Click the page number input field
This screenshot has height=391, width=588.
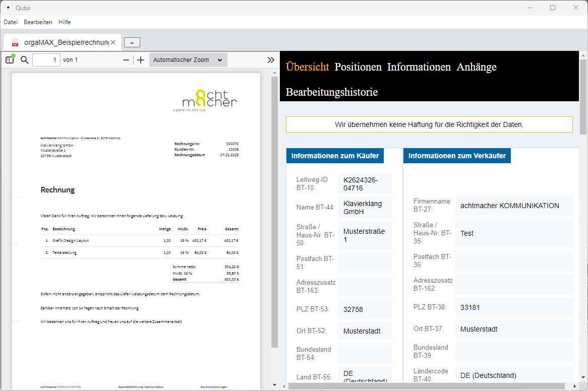click(x=46, y=60)
